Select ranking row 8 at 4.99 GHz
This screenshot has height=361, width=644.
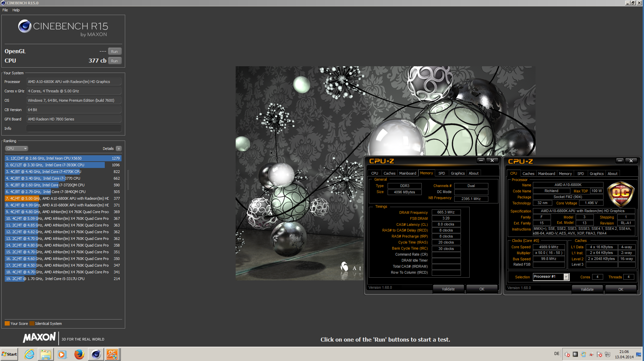[63, 205]
